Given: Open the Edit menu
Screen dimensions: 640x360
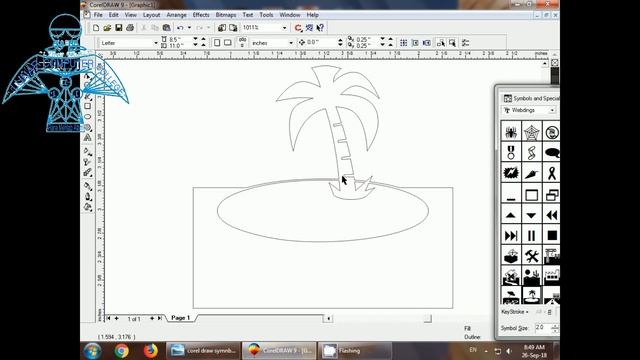Looking at the screenshot, I should point(113,15).
